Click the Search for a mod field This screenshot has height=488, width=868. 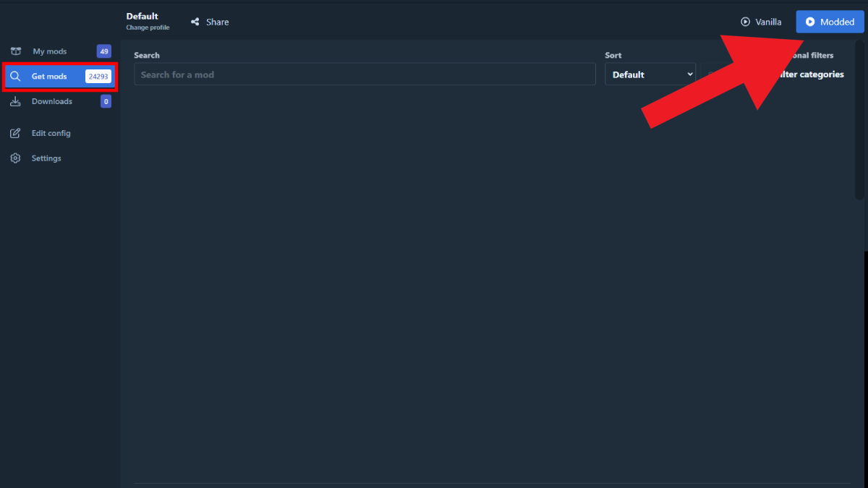point(365,74)
